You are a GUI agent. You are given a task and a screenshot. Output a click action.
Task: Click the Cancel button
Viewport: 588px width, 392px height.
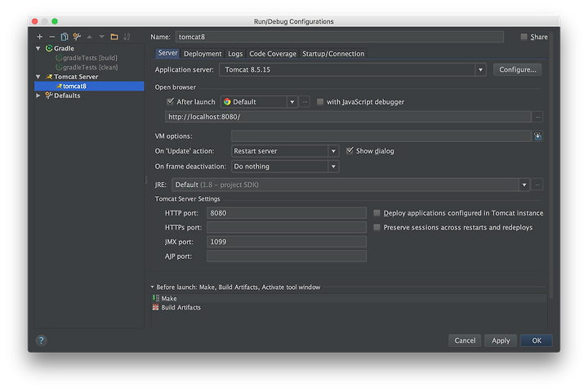pos(465,341)
